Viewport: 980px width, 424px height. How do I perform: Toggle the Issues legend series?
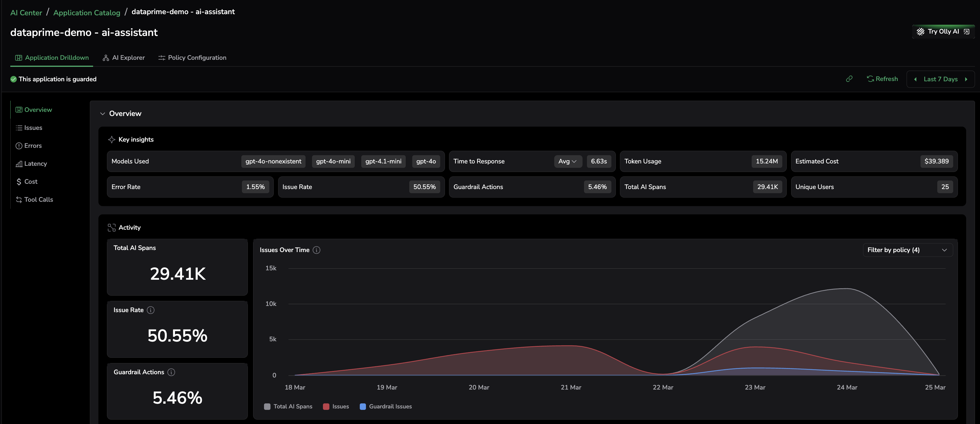click(340, 406)
